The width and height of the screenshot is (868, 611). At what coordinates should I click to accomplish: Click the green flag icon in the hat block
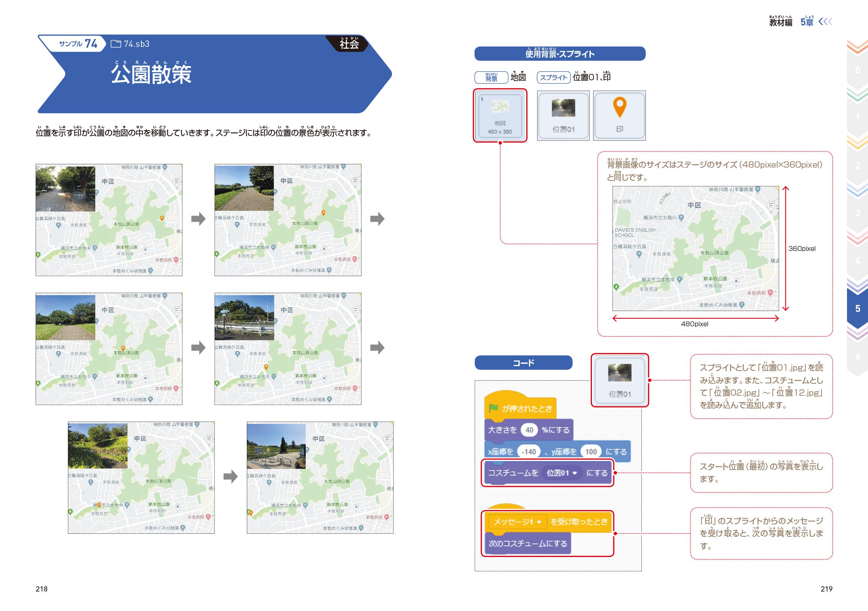493,408
